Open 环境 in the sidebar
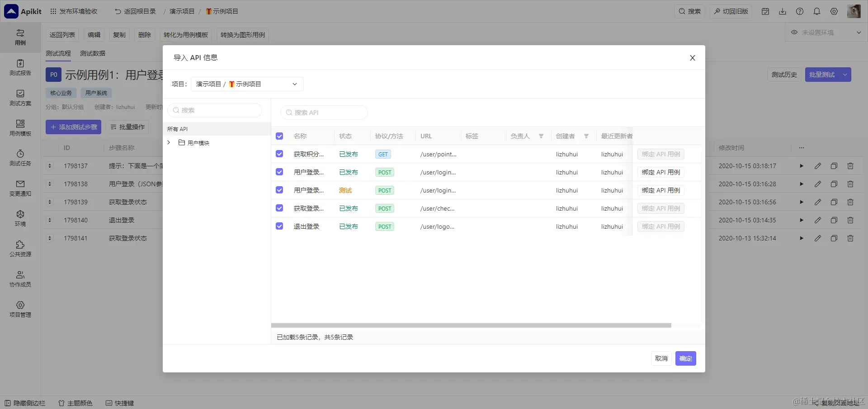Screen dimensions: 868x409 [20, 219]
